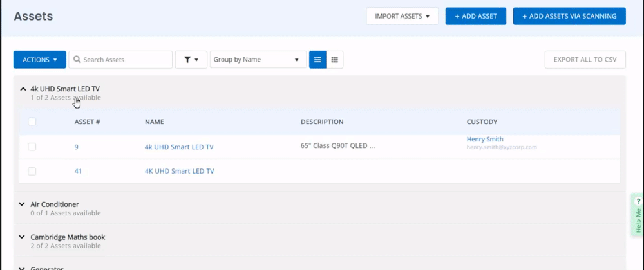Screen dimensions: 644x270
Task: Click the Add Asset button
Action: (476, 16)
